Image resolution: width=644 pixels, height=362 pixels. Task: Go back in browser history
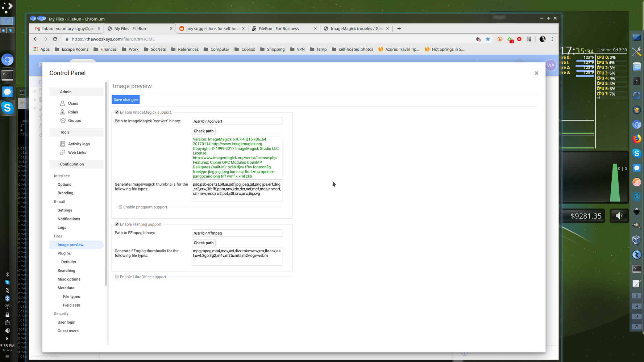(36, 39)
